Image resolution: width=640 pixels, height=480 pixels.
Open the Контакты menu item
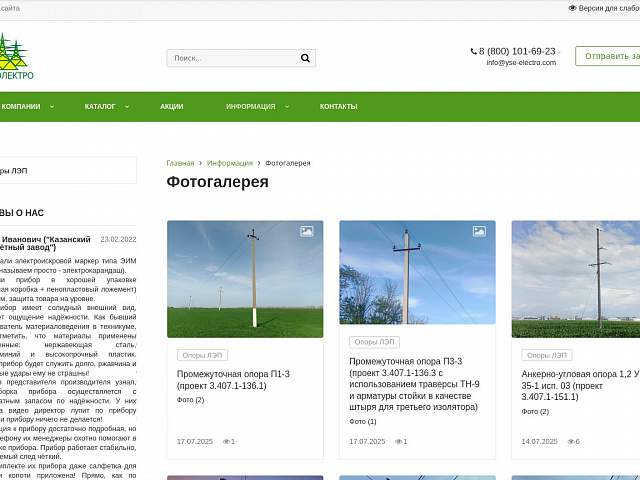338,107
